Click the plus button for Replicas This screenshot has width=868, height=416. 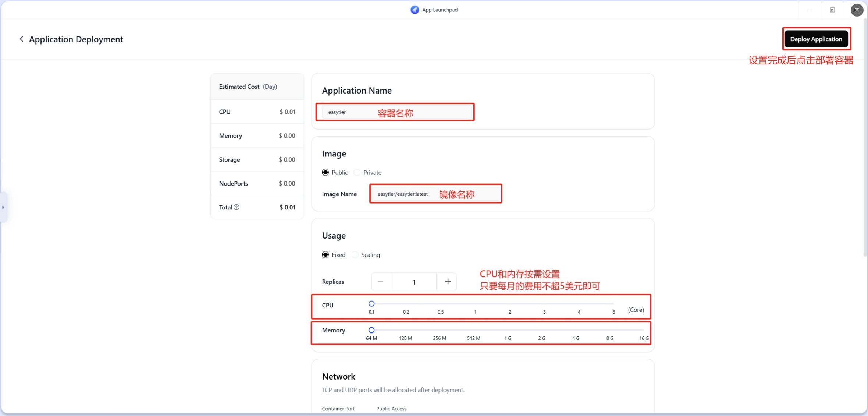pyautogui.click(x=448, y=282)
